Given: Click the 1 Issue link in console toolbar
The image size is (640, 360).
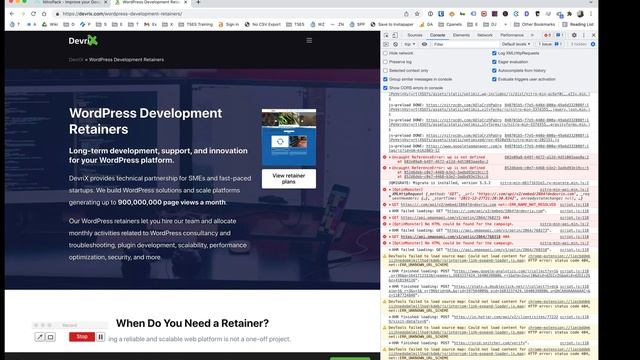Looking at the screenshot, I should [550, 44].
